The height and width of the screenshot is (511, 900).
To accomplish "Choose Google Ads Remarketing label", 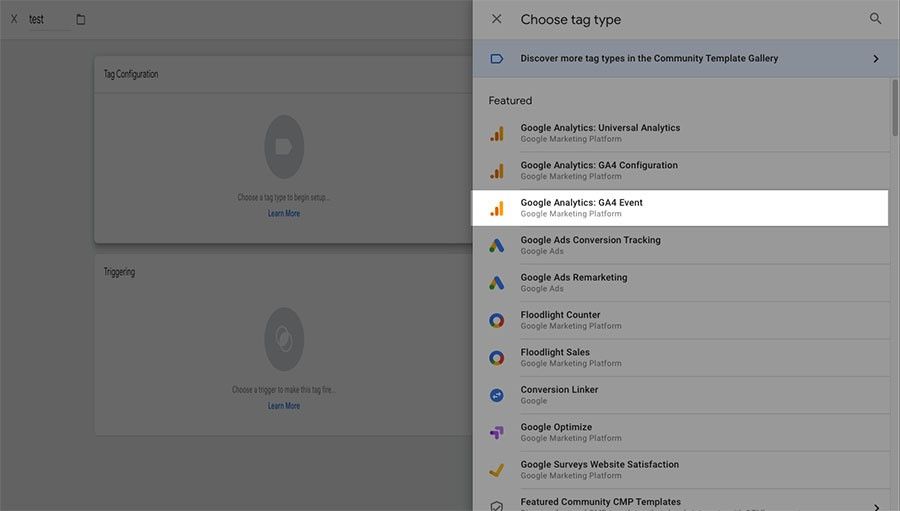I will 573,277.
